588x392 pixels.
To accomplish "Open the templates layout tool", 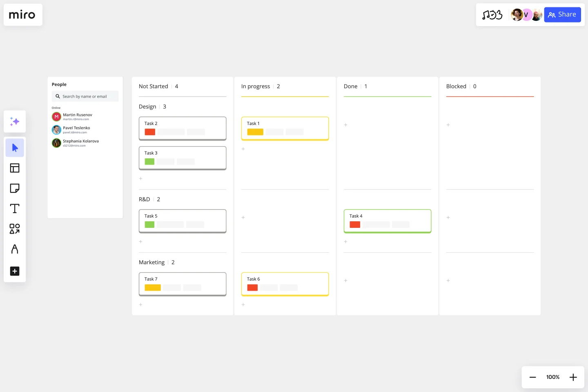I will click(x=15, y=168).
